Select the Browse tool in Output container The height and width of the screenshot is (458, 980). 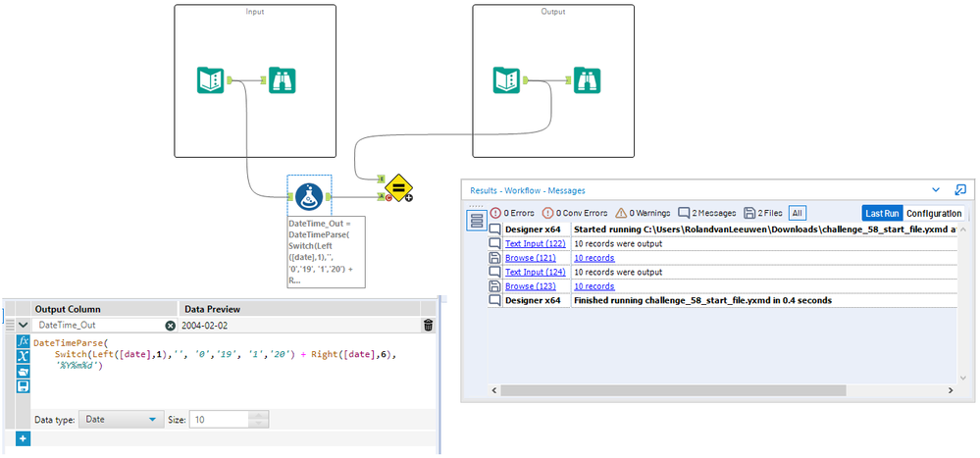pyautogui.click(x=587, y=80)
